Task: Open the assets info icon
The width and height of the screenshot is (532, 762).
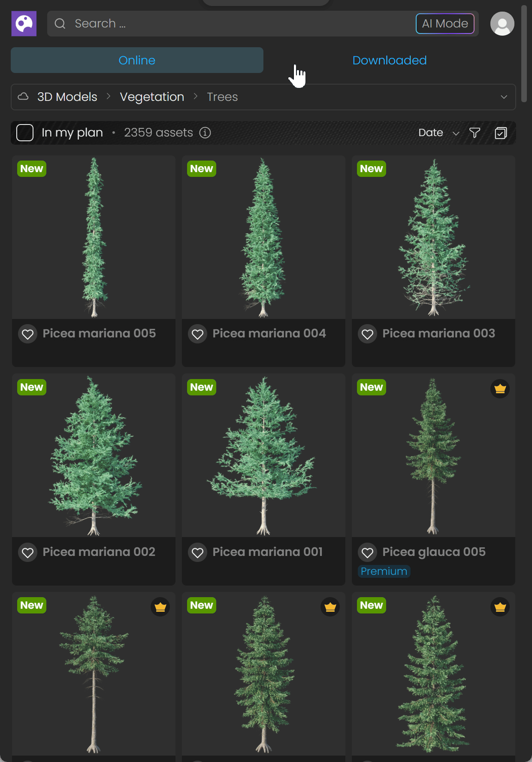Action: [x=205, y=133]
